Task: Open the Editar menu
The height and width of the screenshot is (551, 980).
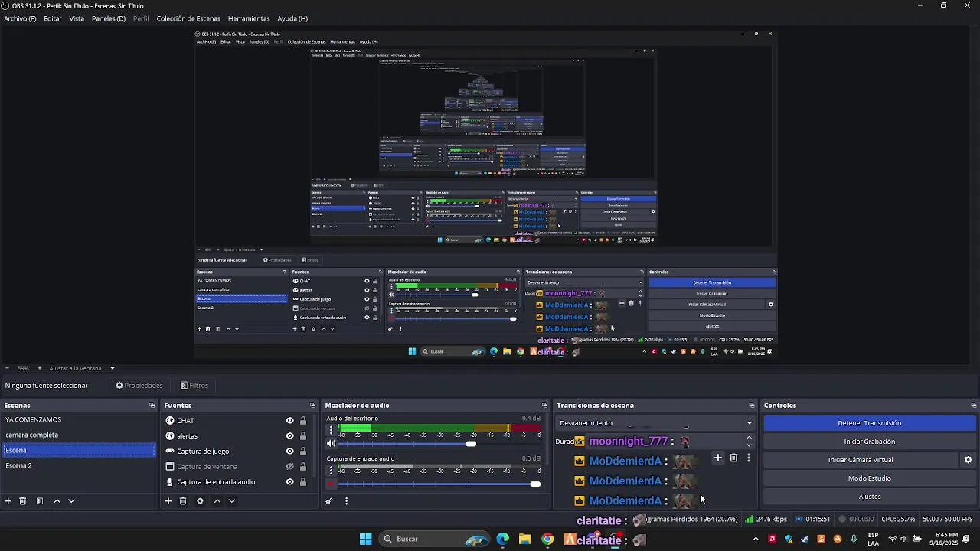Action: 53,18
